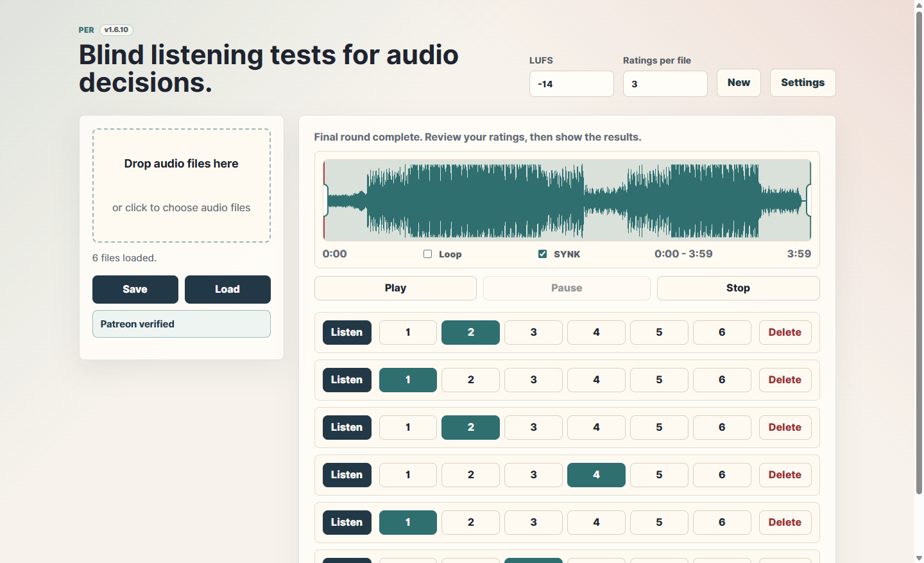This screenshot has width=924, height=563.
Task: Click the New button
Action: (739, 83)
